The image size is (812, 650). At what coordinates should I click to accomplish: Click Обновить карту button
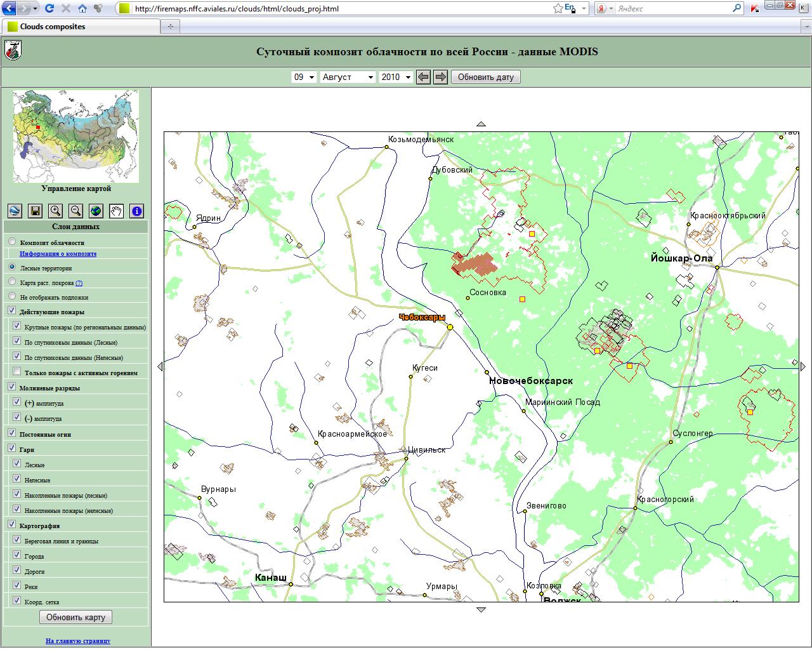[x=76, y=617]
